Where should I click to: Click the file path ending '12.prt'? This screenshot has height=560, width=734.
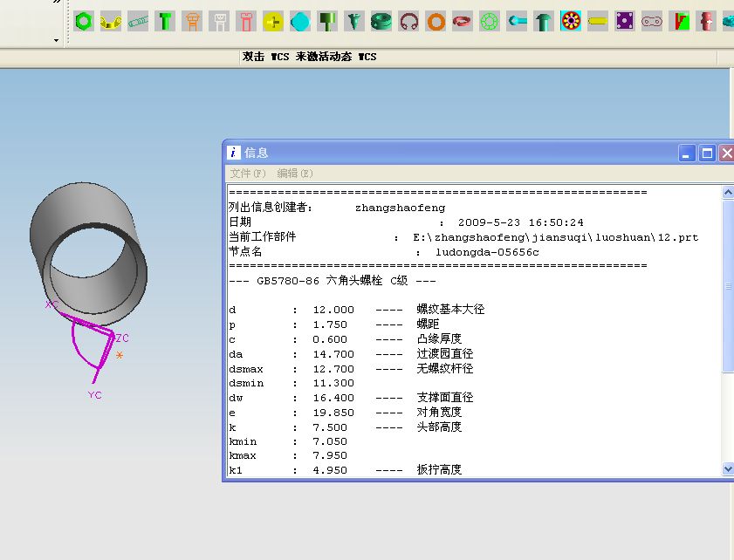tap(556, 237)
